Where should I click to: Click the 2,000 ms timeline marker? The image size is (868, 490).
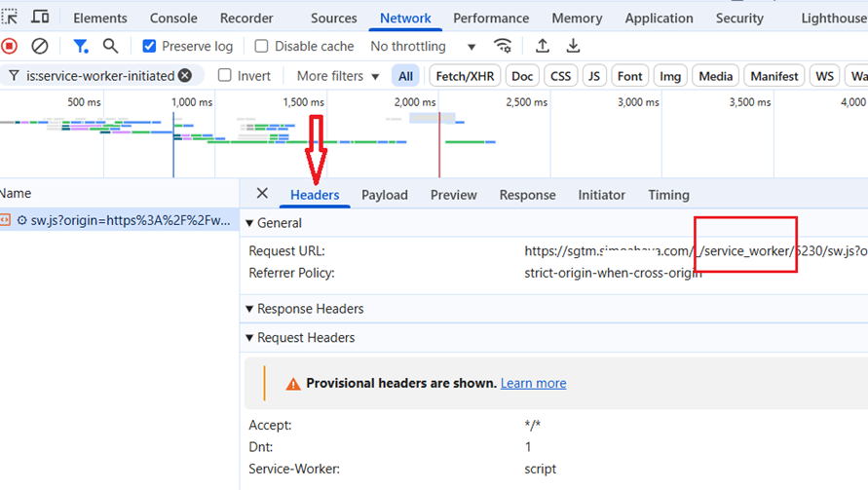coord(415,102)
